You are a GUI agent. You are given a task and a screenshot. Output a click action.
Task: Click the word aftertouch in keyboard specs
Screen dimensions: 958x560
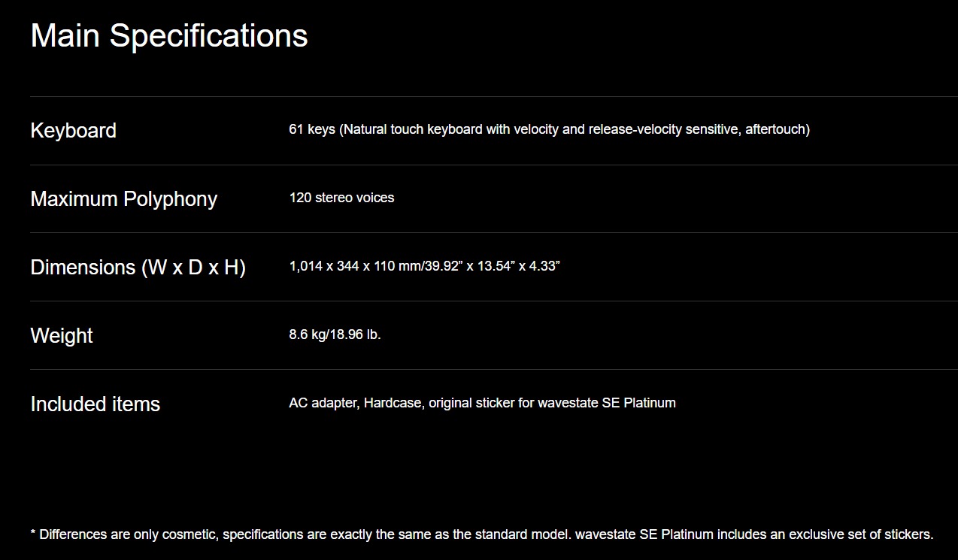[775, 129]
